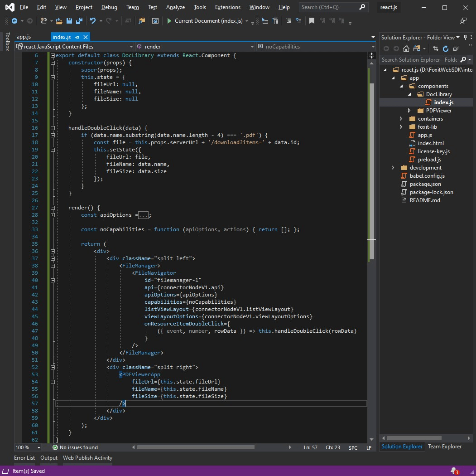Switch to the Team Explorer tab
The image size is (476, 476).
click(444, 447)
